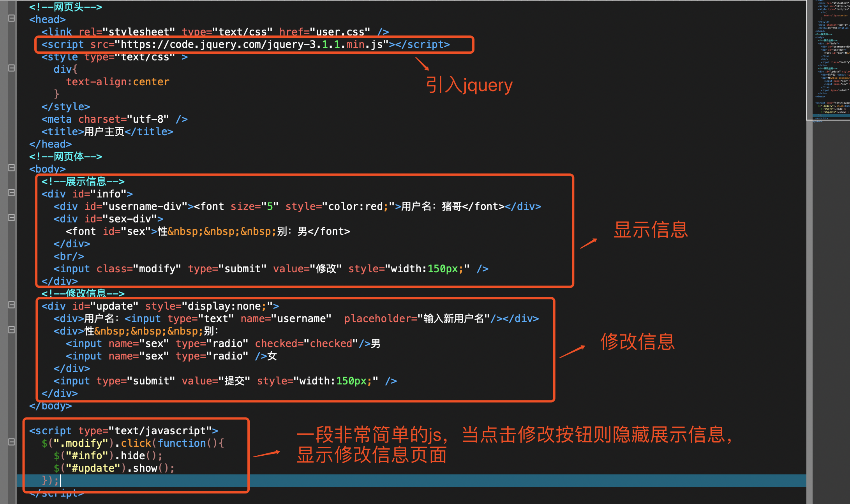
Task: Click the value="修改" attribute
Action: (307, 269)
